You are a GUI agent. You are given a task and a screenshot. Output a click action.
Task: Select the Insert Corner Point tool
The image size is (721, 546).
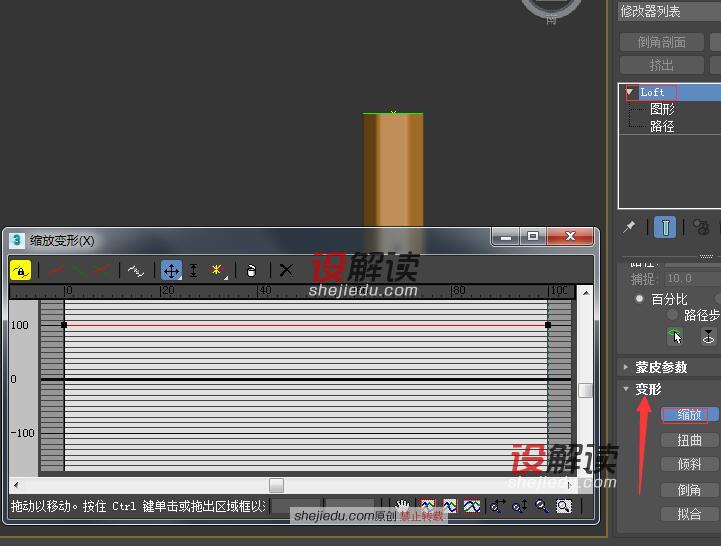pos(217,270)
